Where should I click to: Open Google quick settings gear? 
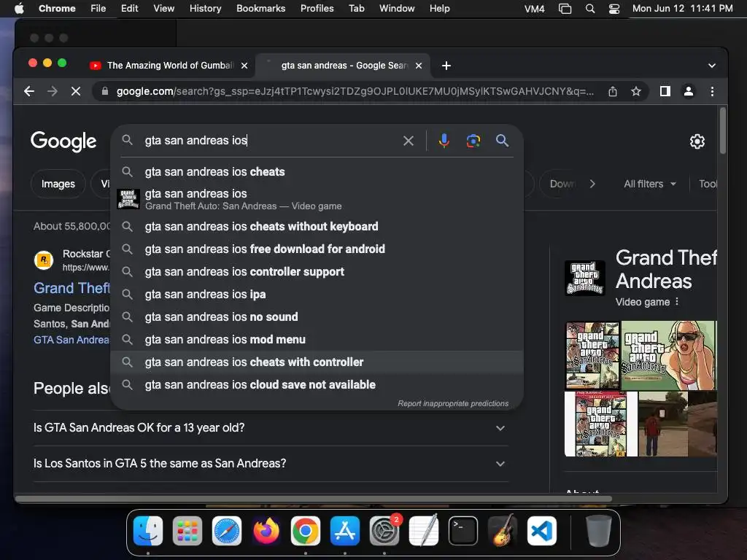[x=697, y=141]
